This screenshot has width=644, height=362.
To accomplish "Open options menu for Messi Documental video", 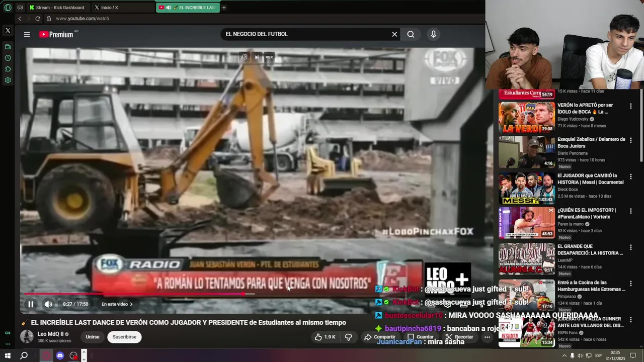I will coord(630,176).
